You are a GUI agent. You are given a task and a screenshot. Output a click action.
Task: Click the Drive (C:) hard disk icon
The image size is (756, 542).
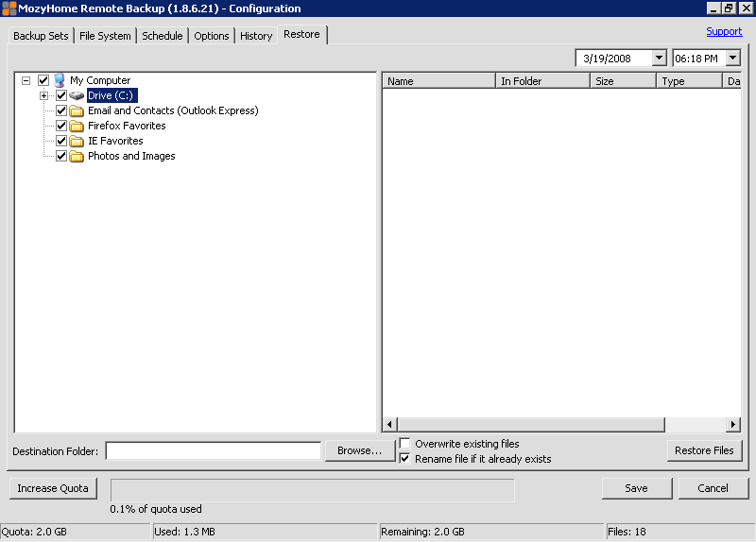click(x=77, y=95)
